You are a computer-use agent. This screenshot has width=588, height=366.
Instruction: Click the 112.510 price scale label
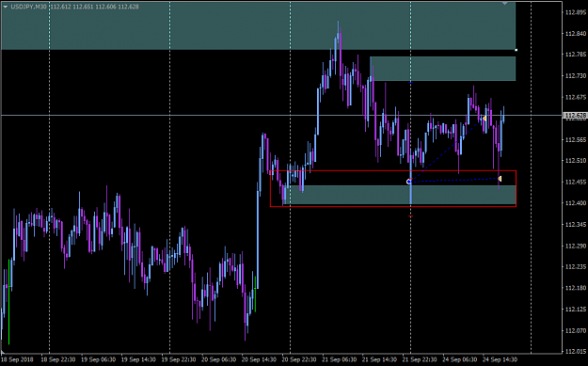(575, 161)
